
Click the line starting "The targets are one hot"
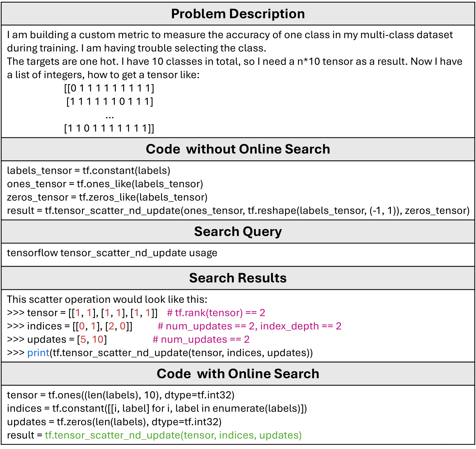point(235,62)
